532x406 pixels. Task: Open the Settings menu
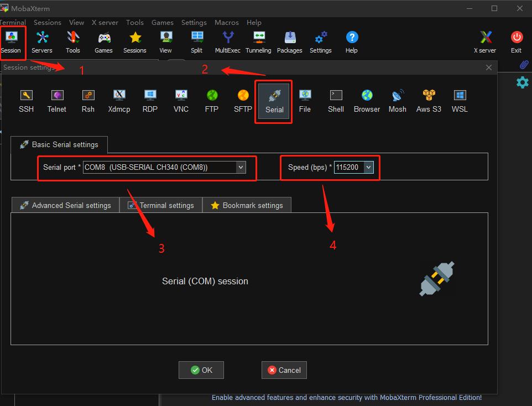coord(194,23)
